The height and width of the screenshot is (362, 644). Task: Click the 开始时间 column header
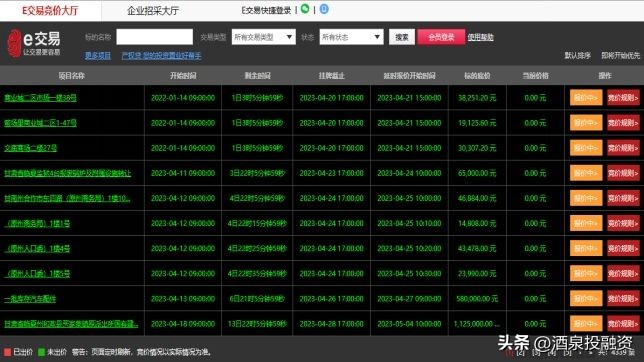point(183,76)
